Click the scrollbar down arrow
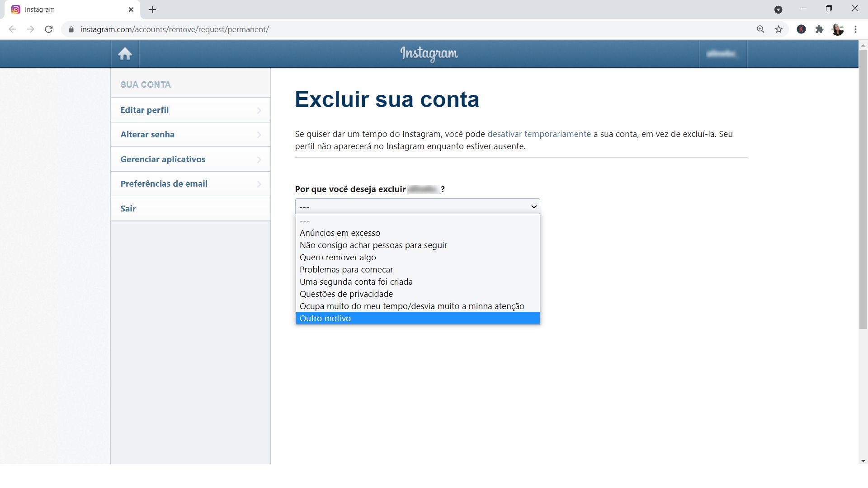 pos(863,460)
